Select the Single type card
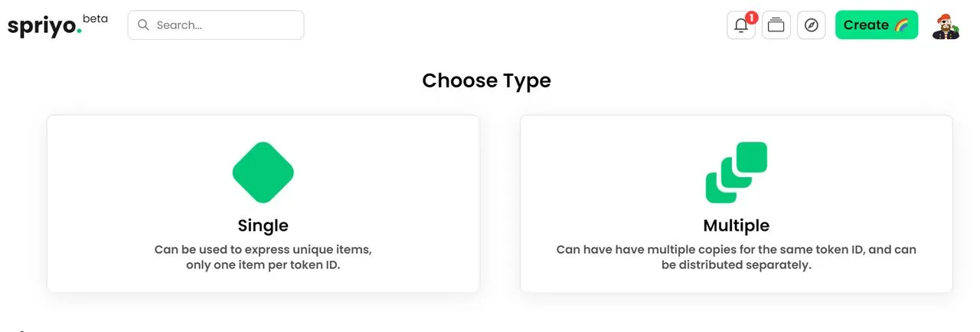The height and width of the screenshot is (332, 980). point(263,204)
